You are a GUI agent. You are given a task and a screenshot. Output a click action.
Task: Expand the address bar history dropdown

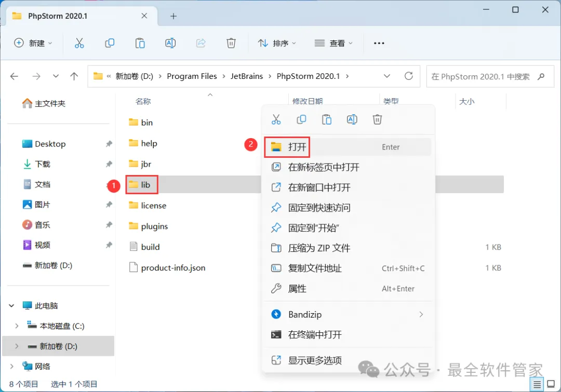click(x=387, y=76)
